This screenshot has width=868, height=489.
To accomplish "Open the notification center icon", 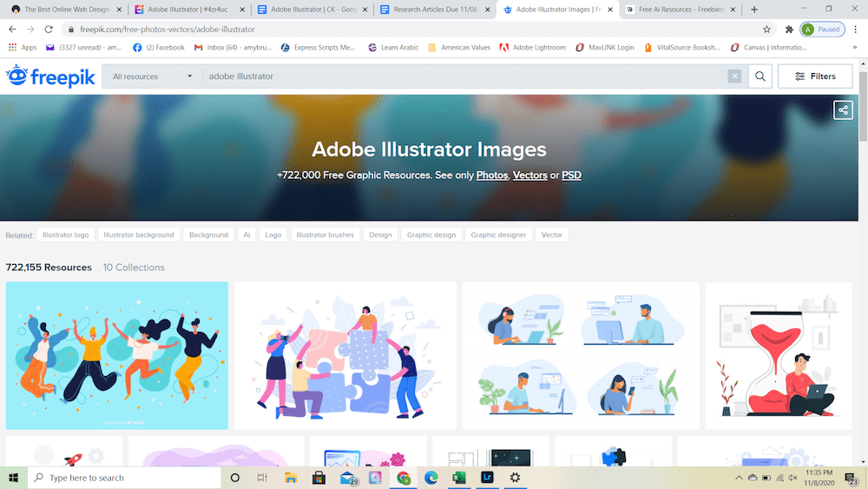I will pyautogui.click(x=851, y=478).
